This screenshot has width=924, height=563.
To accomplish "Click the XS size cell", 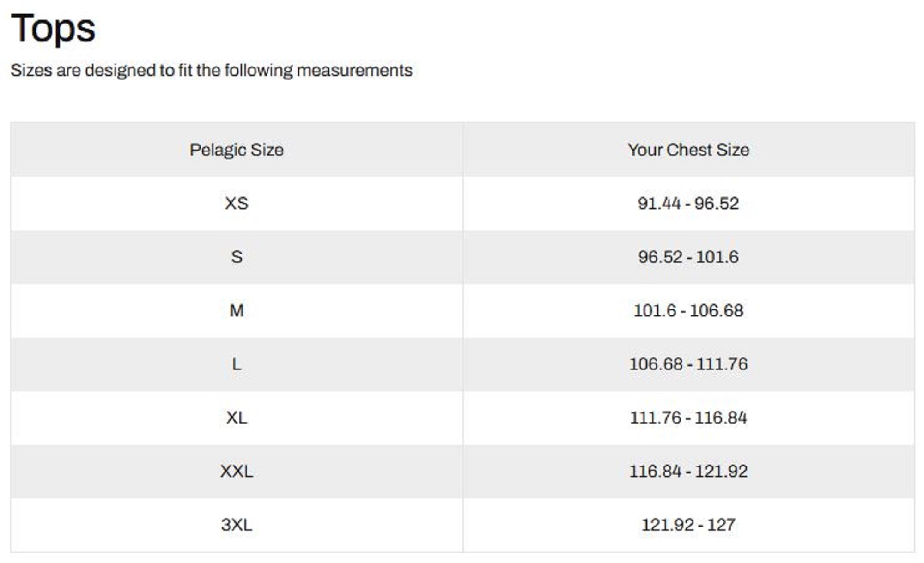I will click(237, 204).
